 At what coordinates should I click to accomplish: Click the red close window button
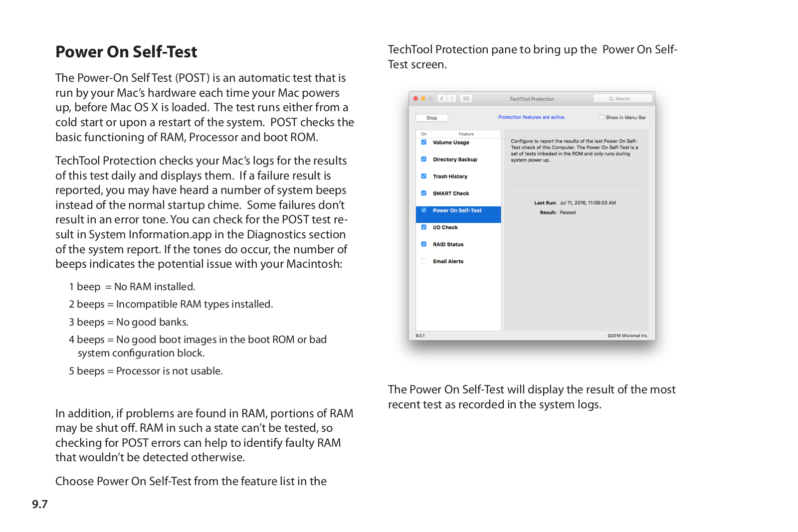(x=415, y=99)
